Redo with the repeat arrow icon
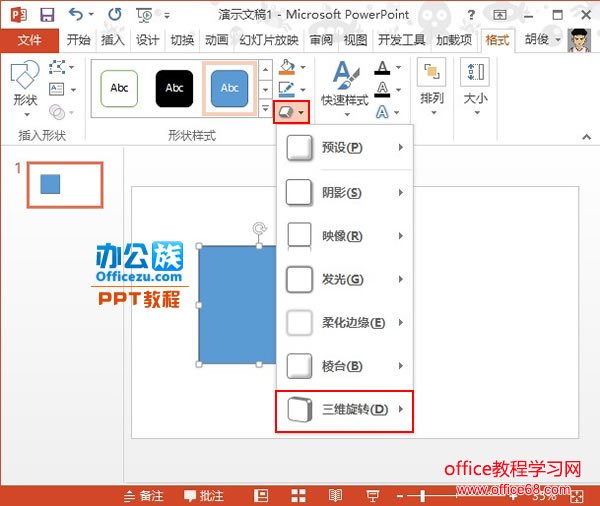The height and width of the screenshot is (506, 600). (114, 15)
